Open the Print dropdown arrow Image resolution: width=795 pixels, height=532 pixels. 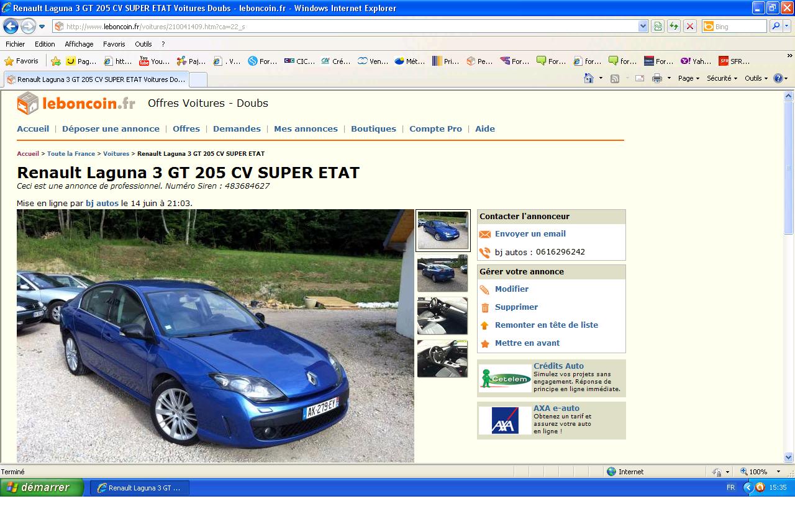669,78
